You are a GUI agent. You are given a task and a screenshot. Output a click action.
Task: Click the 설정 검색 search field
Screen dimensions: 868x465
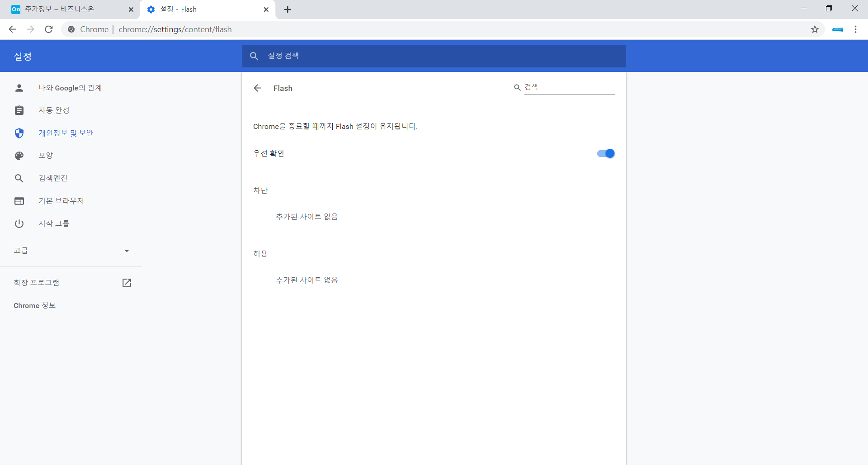pos(434,56)
